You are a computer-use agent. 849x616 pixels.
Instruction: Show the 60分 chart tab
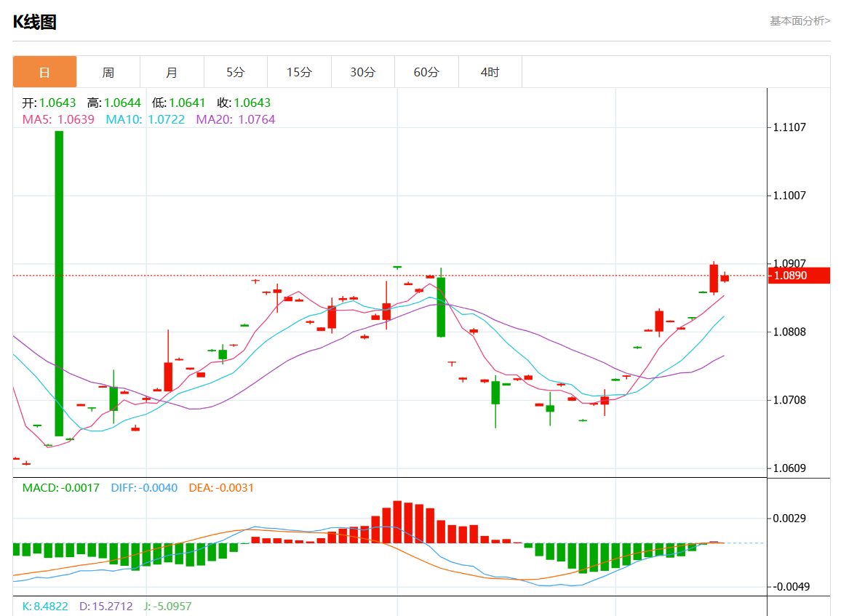426,72
